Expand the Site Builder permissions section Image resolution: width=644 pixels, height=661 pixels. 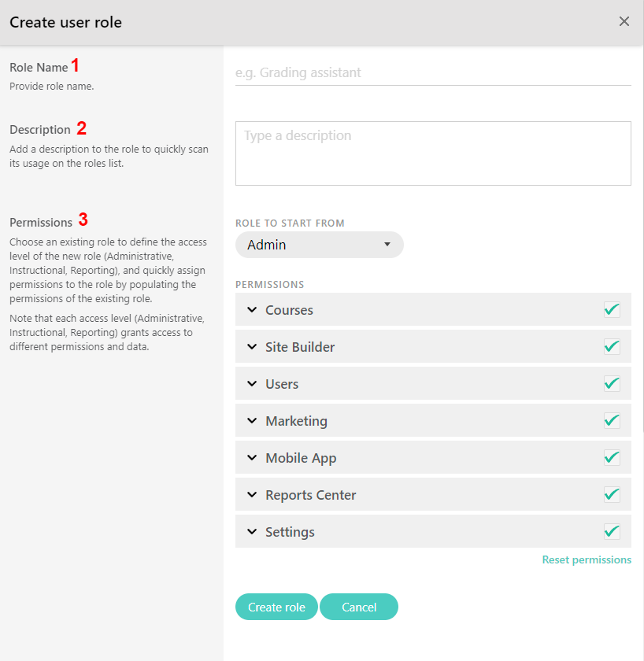coord(252,346)
